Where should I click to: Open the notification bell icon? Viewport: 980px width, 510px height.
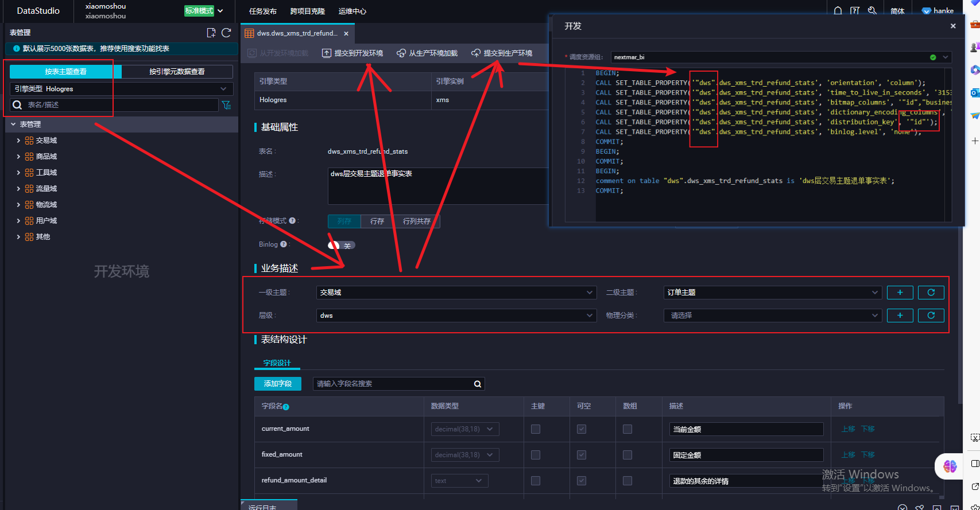pos(838,11)
